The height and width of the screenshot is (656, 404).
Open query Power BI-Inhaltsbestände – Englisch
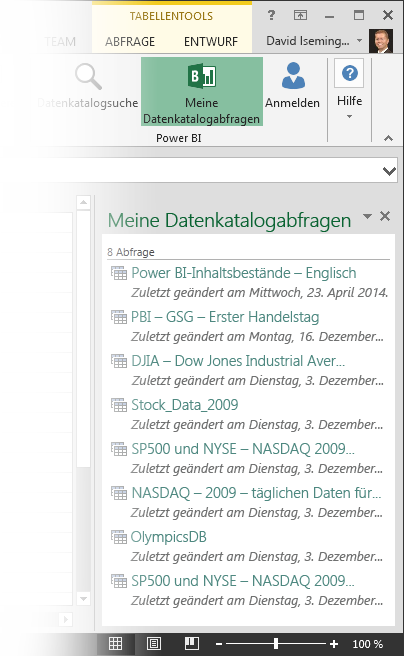[x=244, y=273]
